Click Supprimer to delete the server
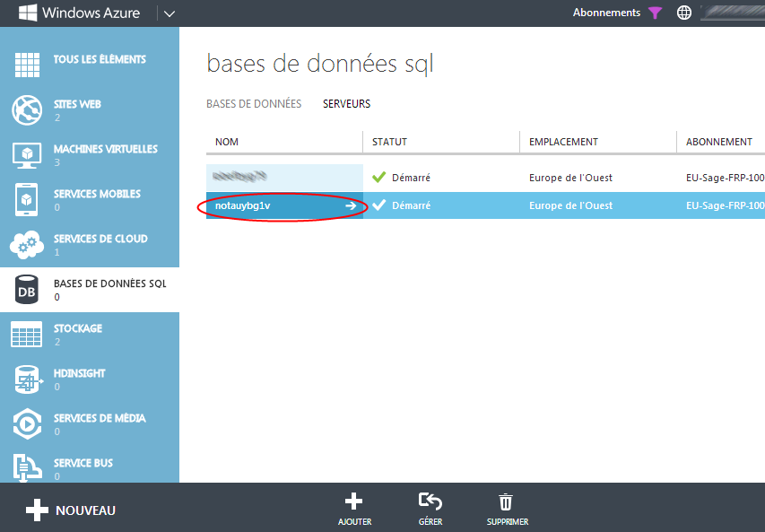765x532 pixels. pyautogui.click(x=508, y=509)
